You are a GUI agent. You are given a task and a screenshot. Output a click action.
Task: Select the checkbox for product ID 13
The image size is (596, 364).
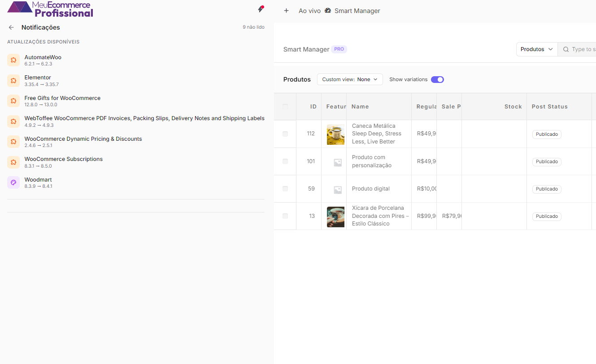[285, 216]
